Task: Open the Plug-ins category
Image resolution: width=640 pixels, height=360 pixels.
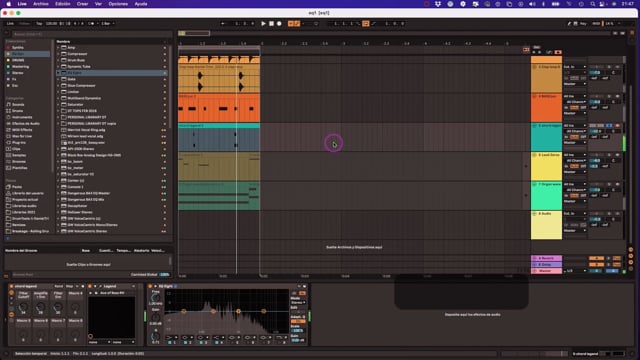Action: [19, 142]
